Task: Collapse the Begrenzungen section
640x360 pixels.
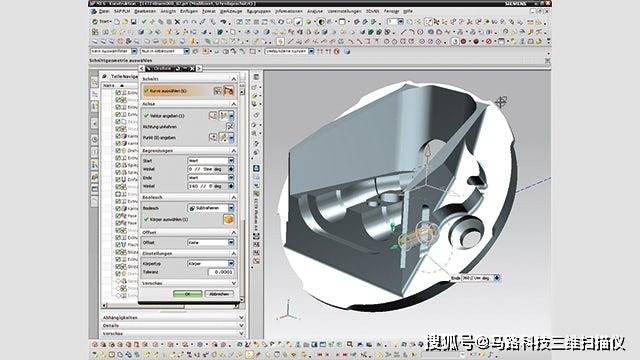Action: [x=233, y=151]
